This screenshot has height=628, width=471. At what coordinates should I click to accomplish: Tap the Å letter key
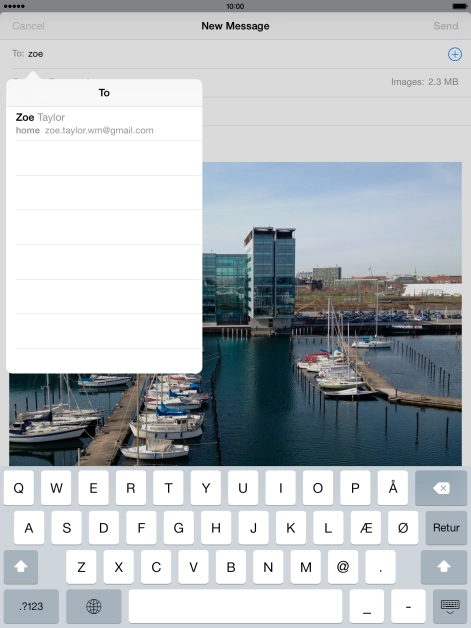click(x=393, y=488)
